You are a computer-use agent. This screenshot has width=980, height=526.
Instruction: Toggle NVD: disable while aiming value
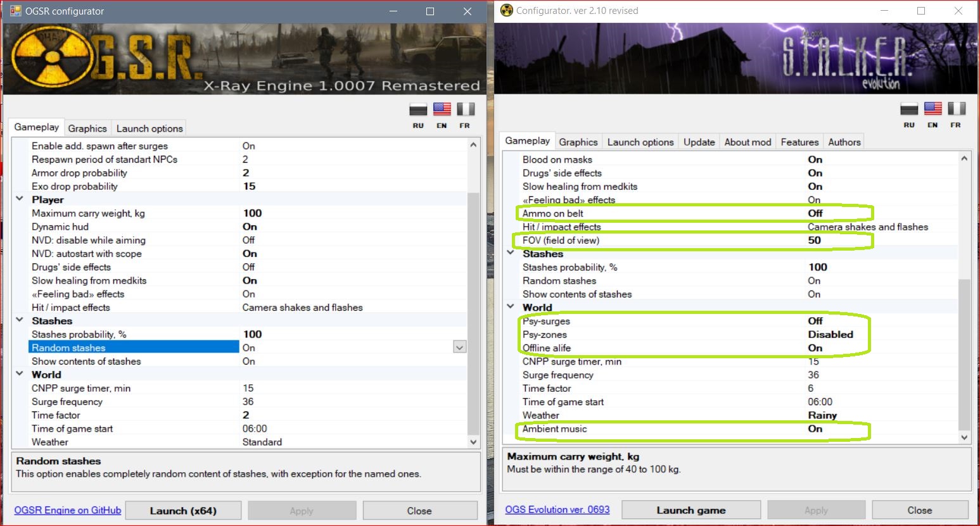pyautogui.click(x=248, y=240)
